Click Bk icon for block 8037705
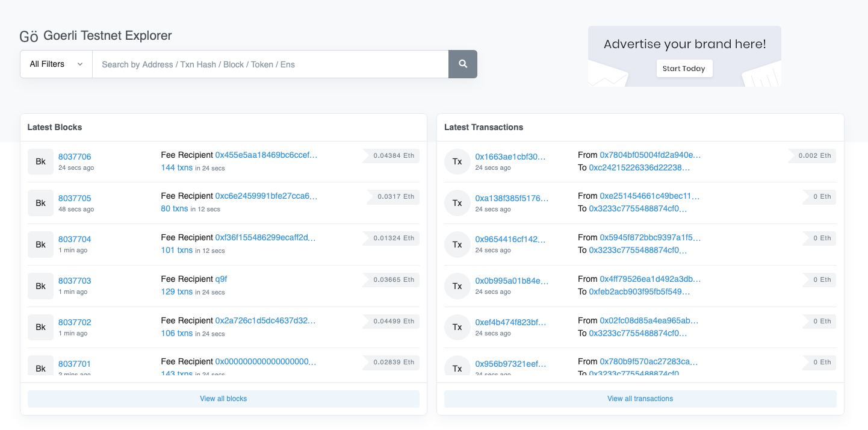This screenshot has width=868, height=430. [x=40, y=203]
